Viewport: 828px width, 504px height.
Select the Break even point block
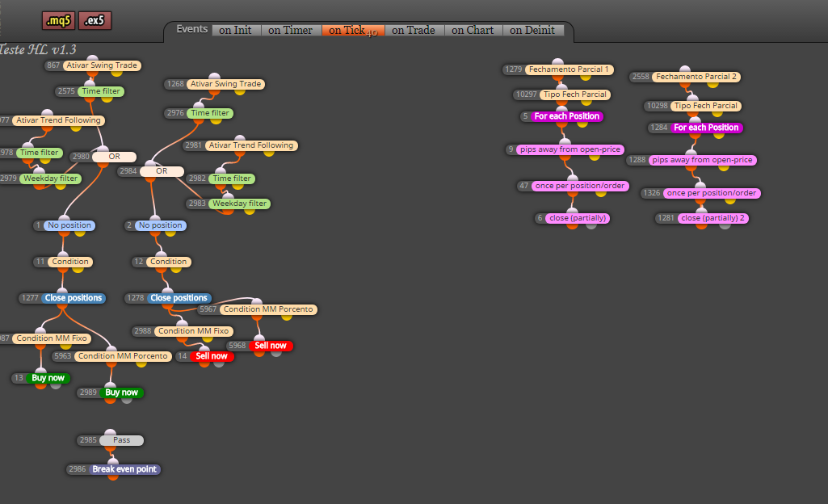(124, 469)
